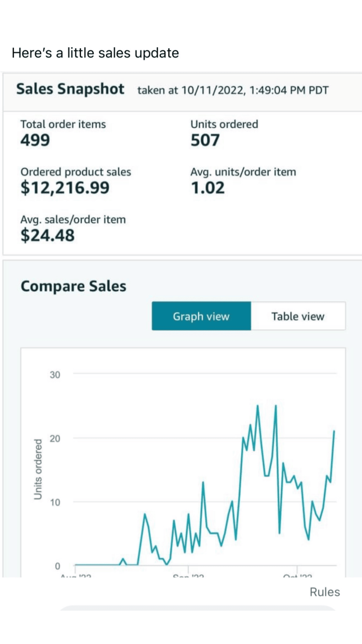
Task: Click the Total order items label
Action: click(63, 124)
